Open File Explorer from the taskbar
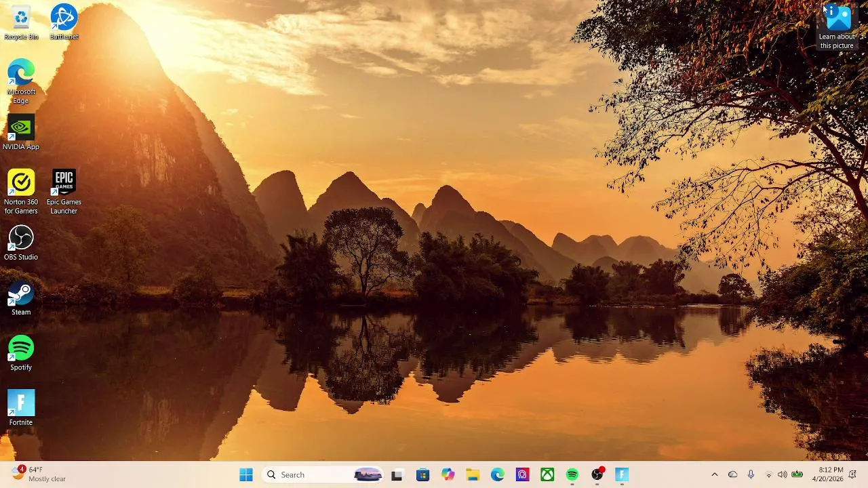 (x=473, y=475)
